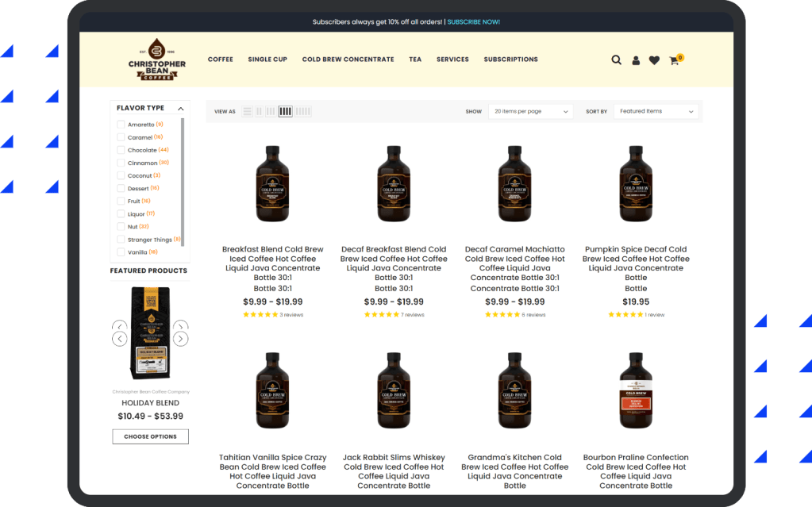The height and width of the screenshot is (507, 812).
Task: Open the shopping cart icon
Action: (x=674, y=60)
